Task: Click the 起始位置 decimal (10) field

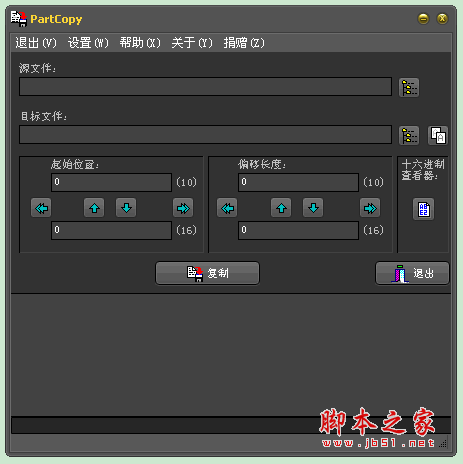Action: tap(111, 182)
